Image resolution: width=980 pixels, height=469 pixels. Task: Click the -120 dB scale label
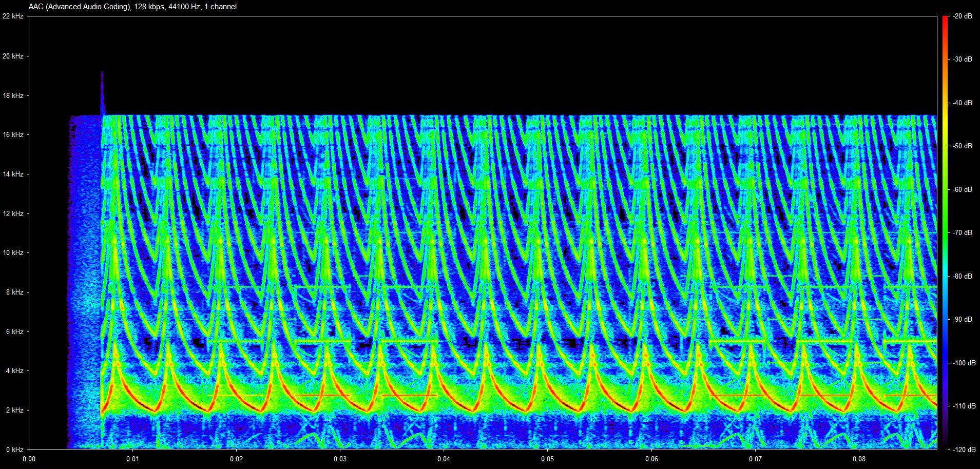tap(964, 450)
